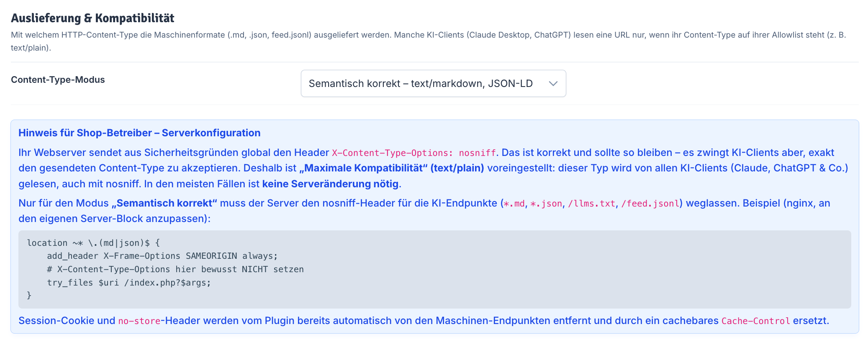
Task: Click bold text „Semantisch korrekt“
Action: 164,203
